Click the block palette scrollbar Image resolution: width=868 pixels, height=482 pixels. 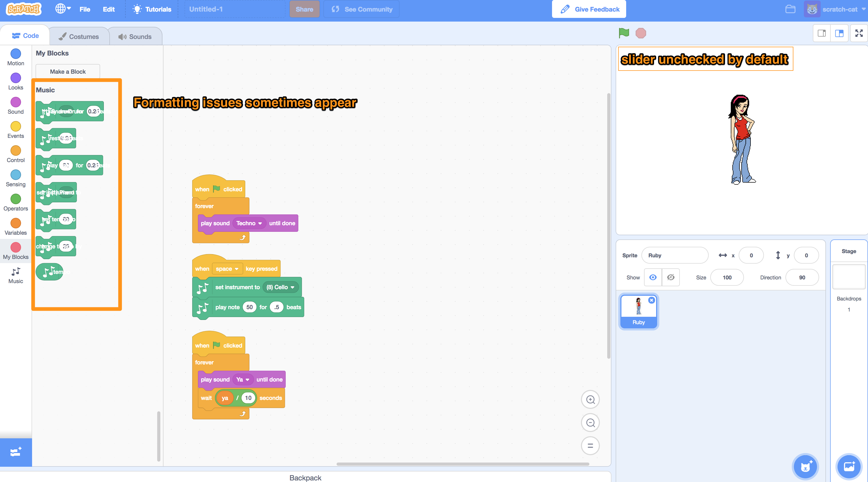coord(158,436)
